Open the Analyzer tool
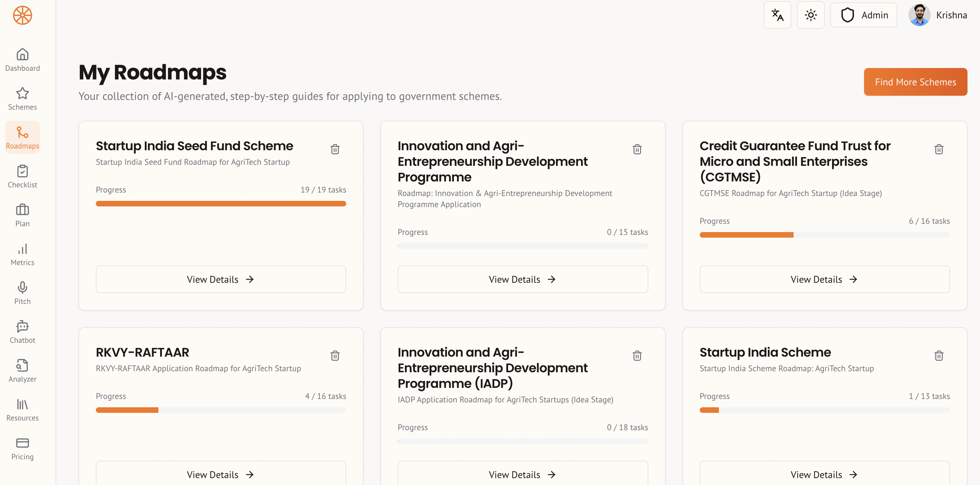 22,370
